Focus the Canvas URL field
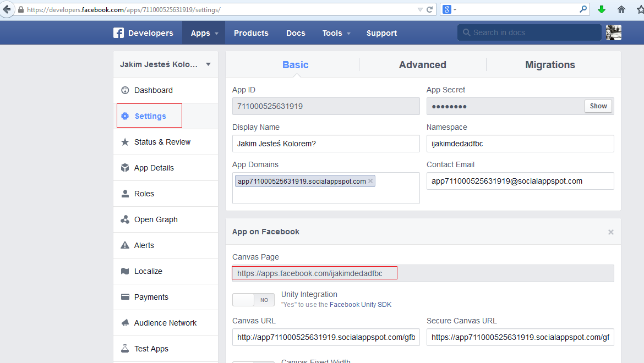The width and height of the screenshot is (644, 363). tap(326, 337)
